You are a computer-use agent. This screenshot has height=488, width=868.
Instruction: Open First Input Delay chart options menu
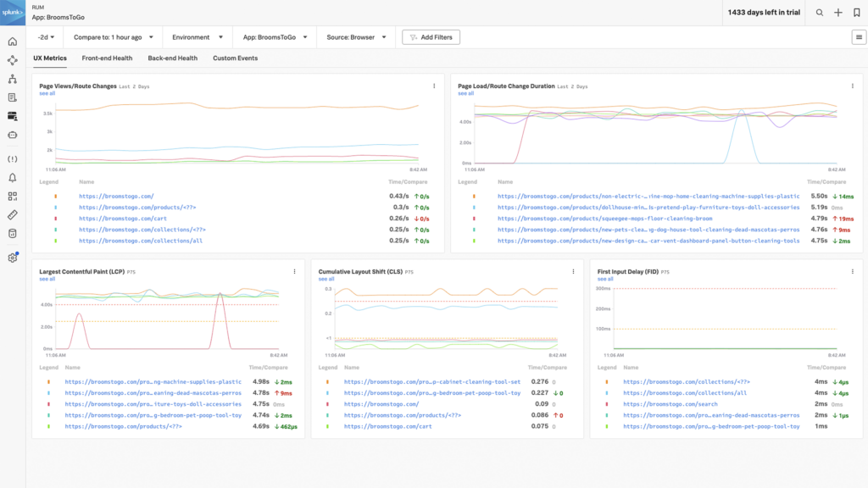pyautogui.click(x=852, y=272)
